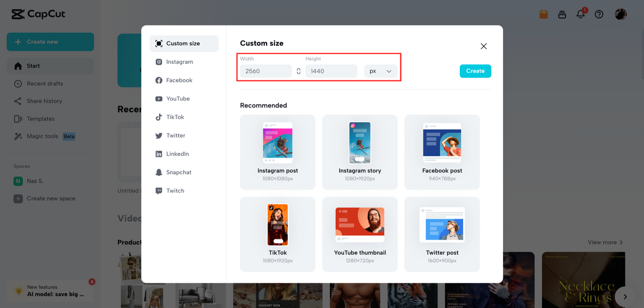Select the Twitch category label
This screenshot has height=308, width=644.
[x=176, y=191]
